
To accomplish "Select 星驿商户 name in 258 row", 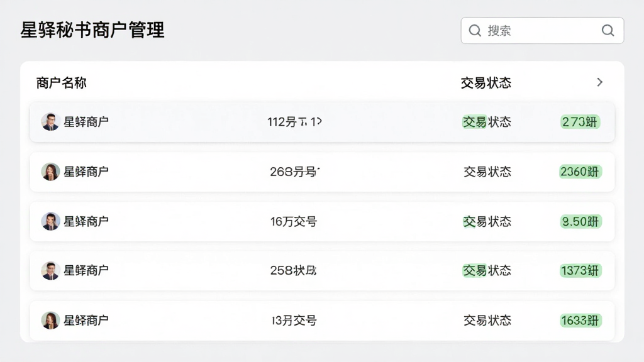I will coord(86,270).
